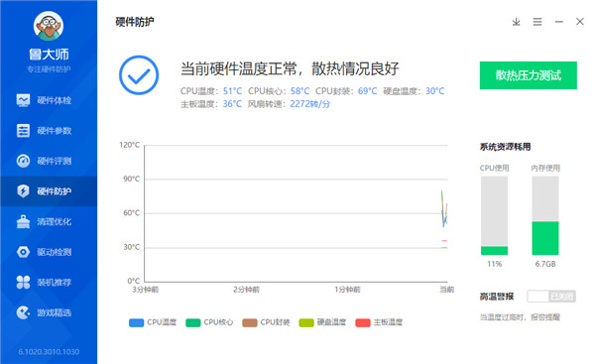Click the blue checkmark status icon
595x364 pixels.
(x=139, y=75)
